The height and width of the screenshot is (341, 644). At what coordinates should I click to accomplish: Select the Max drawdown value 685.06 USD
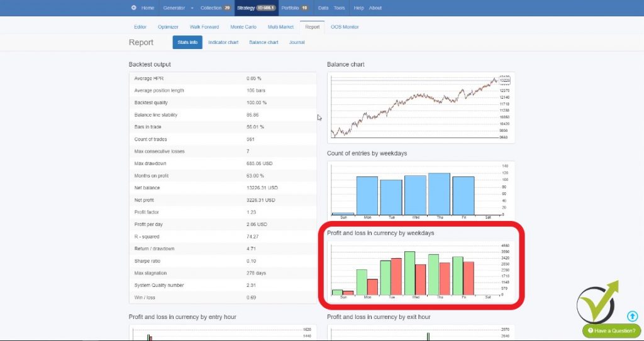tap(260, 163)
